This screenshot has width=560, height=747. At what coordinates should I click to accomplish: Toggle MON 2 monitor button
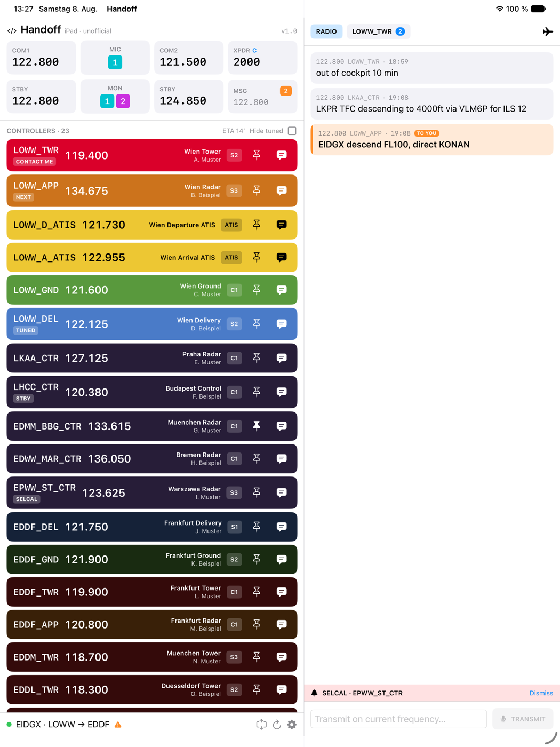click(123, 101)
